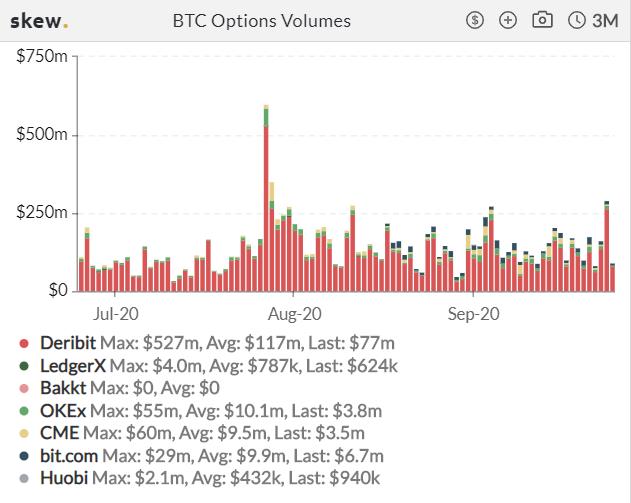Take chart snapshot with camera icon

click(x=542, y=19)
